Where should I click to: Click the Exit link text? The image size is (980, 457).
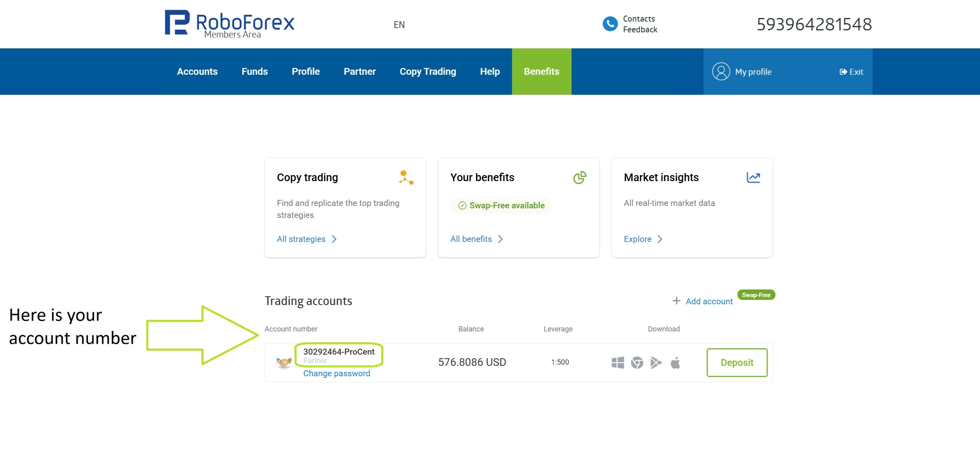coord(856,72)
